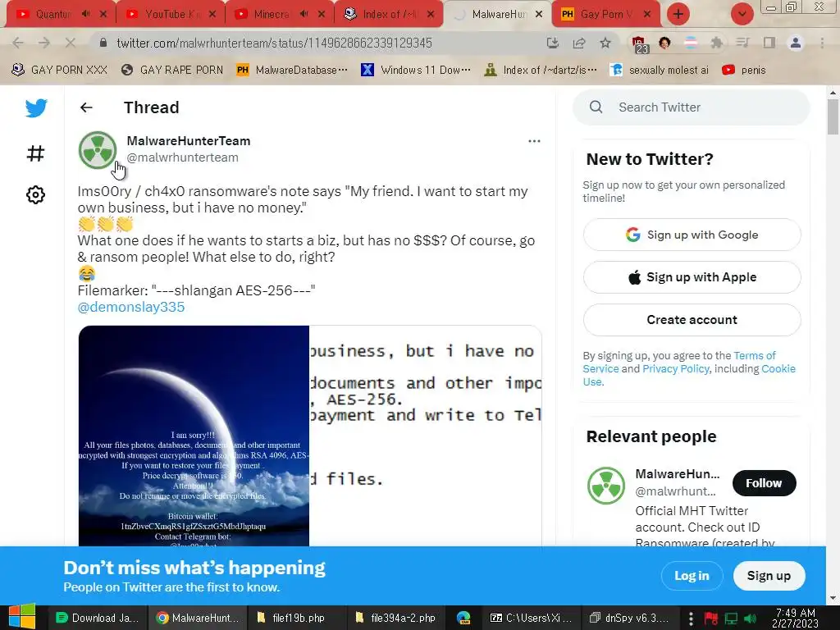840x630 pixels.
Task: Switch to the Index of tab
Action: (x=388, y=14)
